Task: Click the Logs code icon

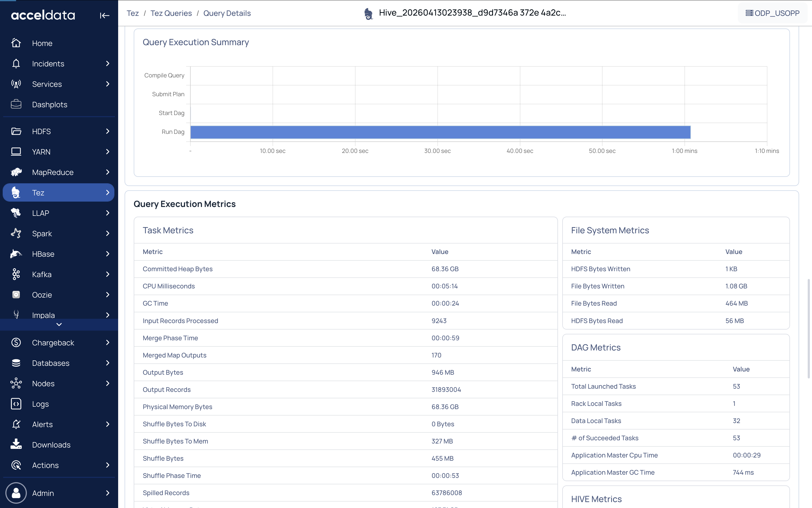Action: 16,404
